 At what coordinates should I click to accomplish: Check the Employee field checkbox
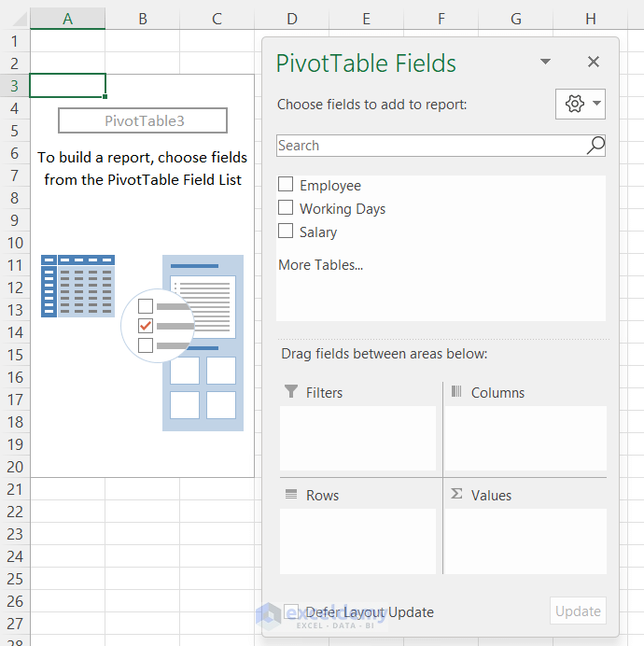pos(286,185)
